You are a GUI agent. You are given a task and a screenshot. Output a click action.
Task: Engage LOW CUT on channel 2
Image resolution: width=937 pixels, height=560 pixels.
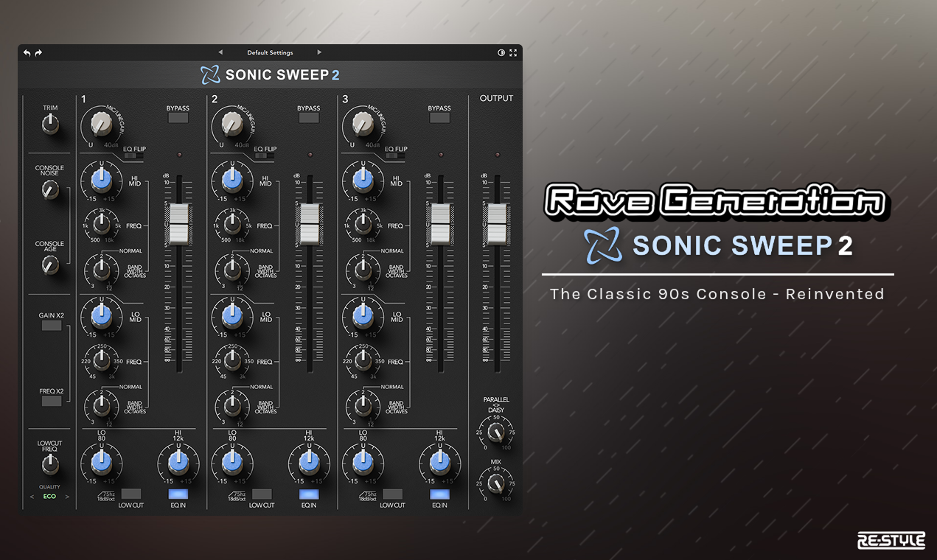[260, 494]
